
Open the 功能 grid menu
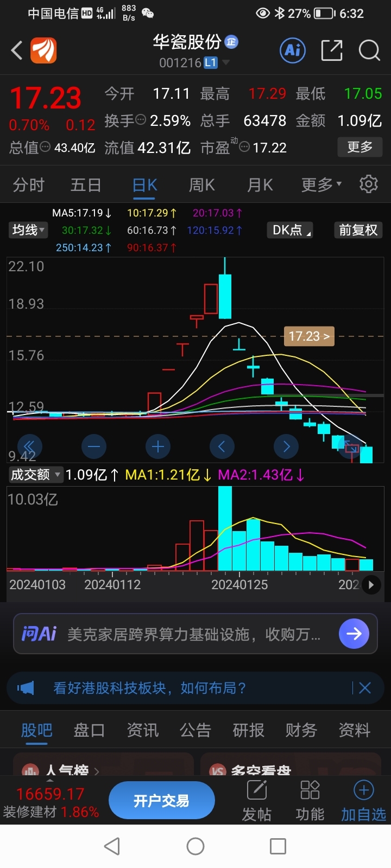click(310, 801)
